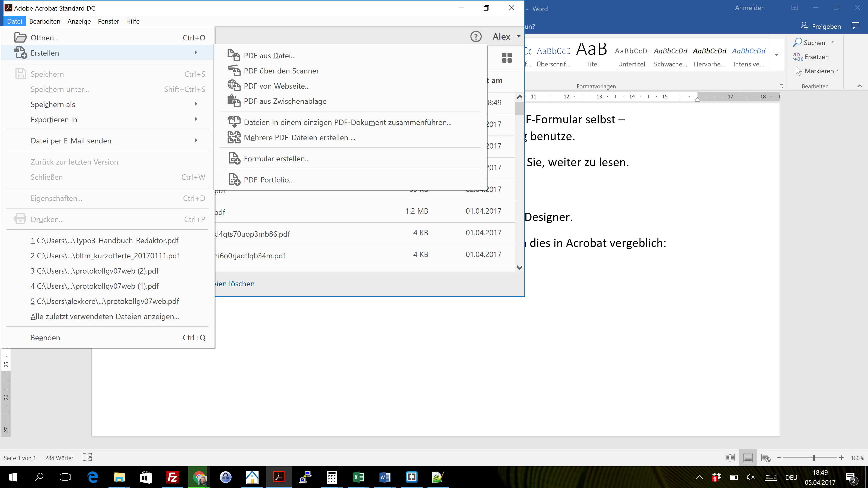
Task: Open Formatvorlagen dialog launcher
Action: coord(781,86)
